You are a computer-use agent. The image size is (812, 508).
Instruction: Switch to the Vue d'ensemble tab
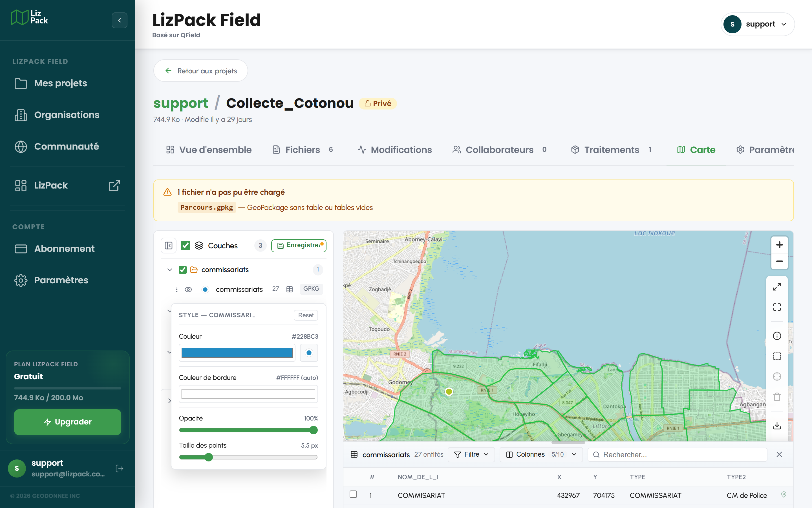(209, 150)
